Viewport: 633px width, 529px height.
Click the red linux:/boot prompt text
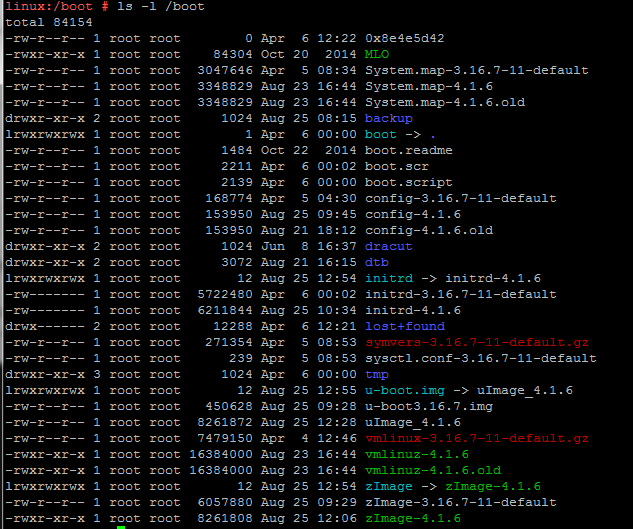49,6
